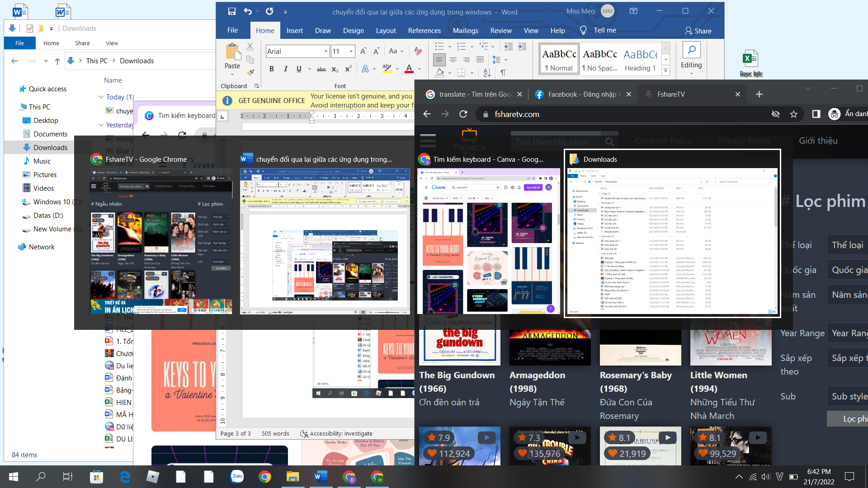Screen dimensions: 868x488
Task: Open the Arial font name dropdown
Action: (326, 52)
